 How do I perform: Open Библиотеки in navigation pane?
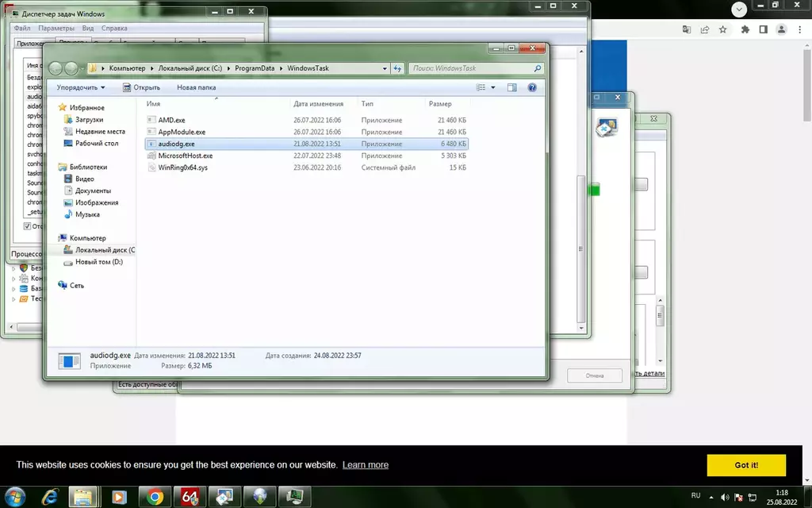[x=88, y=167]
